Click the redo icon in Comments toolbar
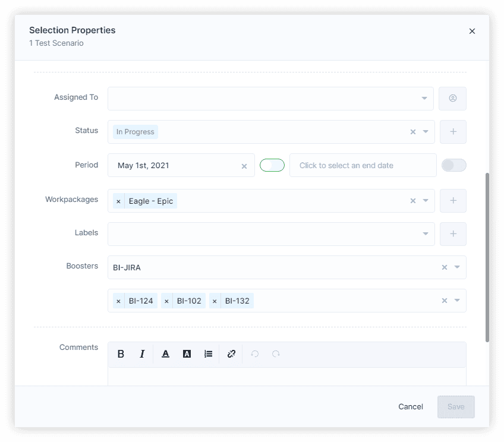 [276, 354]
